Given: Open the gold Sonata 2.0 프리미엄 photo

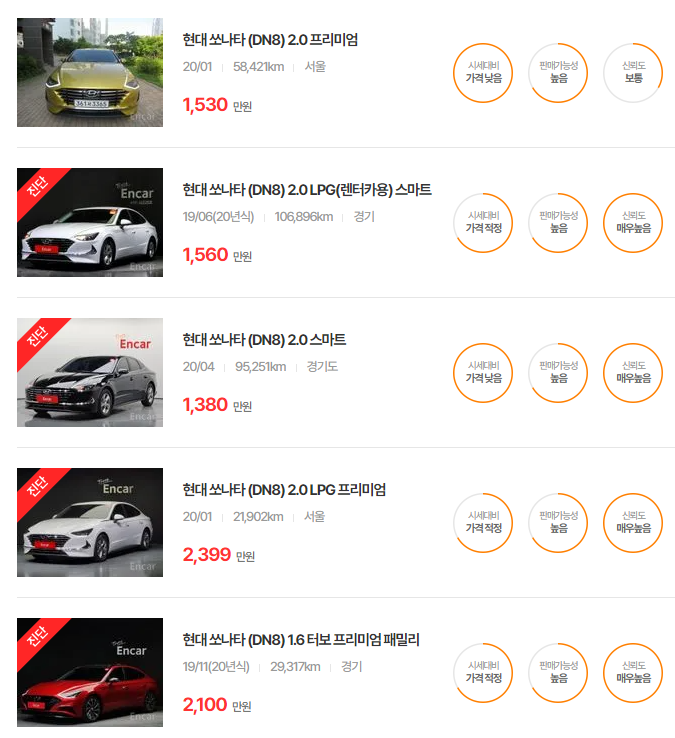Looking at the screenshot, I should (x=90, y=72).
